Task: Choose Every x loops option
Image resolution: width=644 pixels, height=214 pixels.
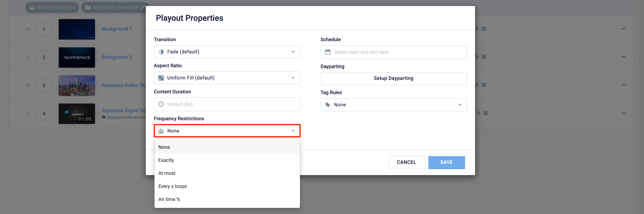Action: (x=227, y=186)
